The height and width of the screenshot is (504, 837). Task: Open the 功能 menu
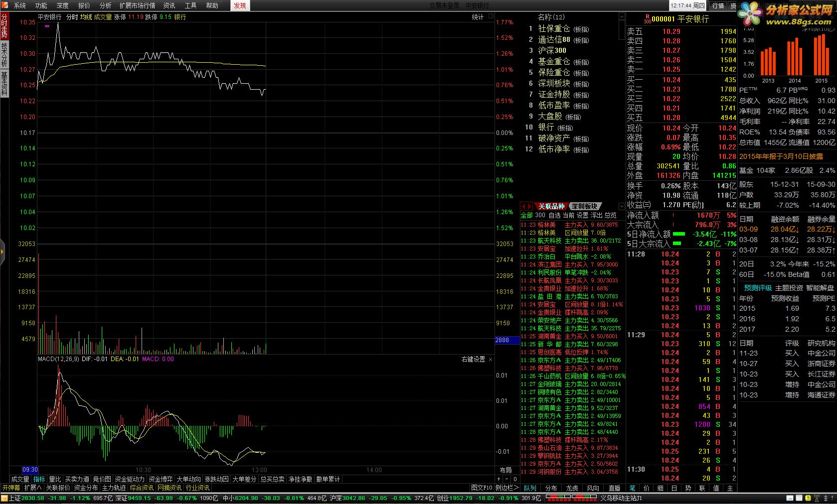pyautogui.click(x=41, y=5)
